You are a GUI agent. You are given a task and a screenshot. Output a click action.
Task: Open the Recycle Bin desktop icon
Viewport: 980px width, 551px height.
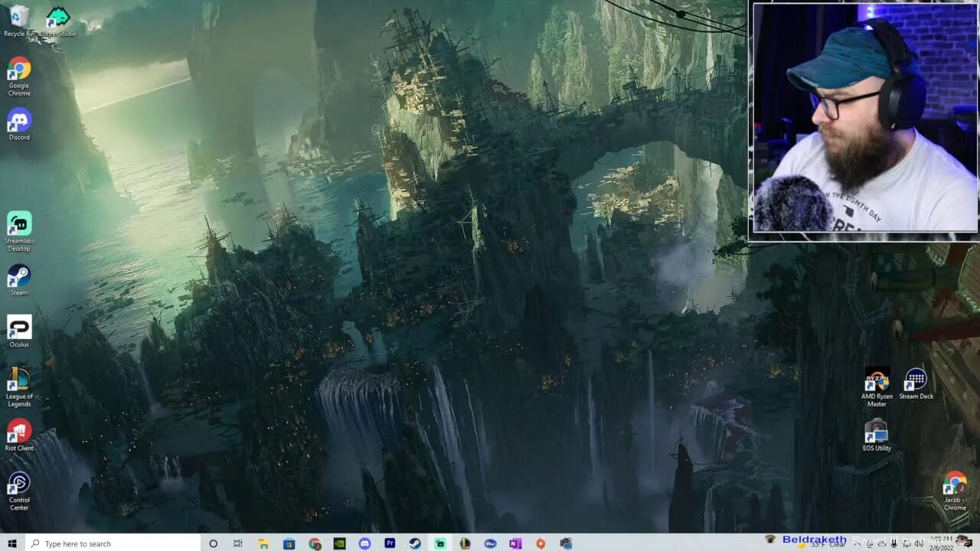click(19, 21)
